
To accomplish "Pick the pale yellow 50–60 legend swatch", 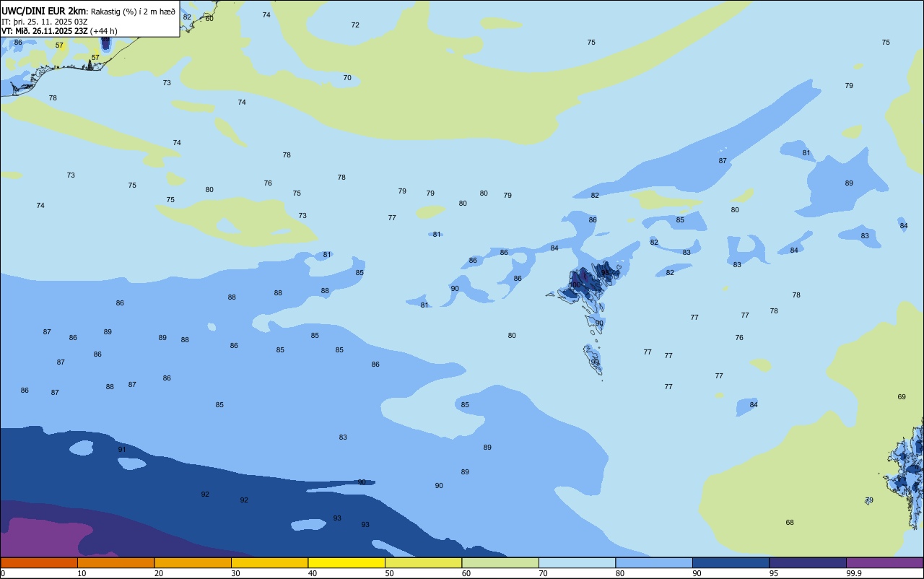I will coord(423,562).
